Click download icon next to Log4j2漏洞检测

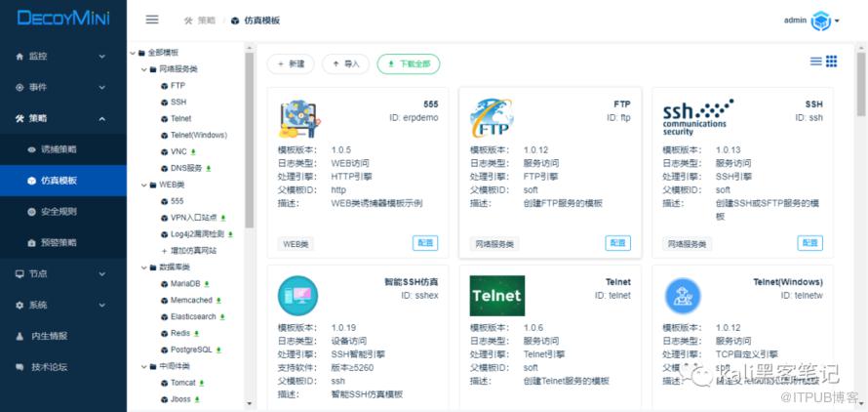230,234
